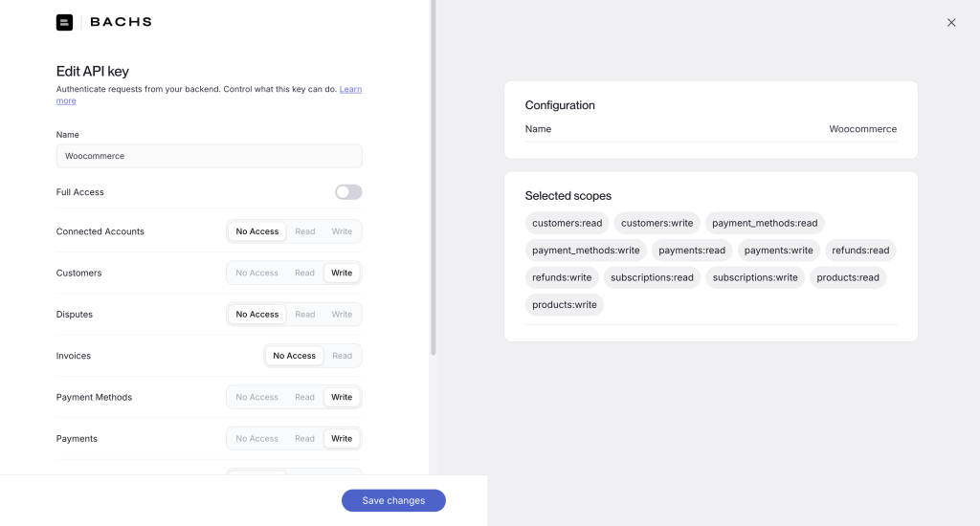Viewport: 980px width, 526px height.
Task: Click the products:read scope chip
Action: (x=848, y=277)
